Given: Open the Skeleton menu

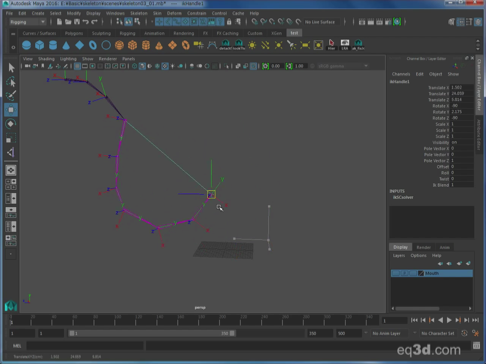Looking at the screenshot, I should click(139, 13).
